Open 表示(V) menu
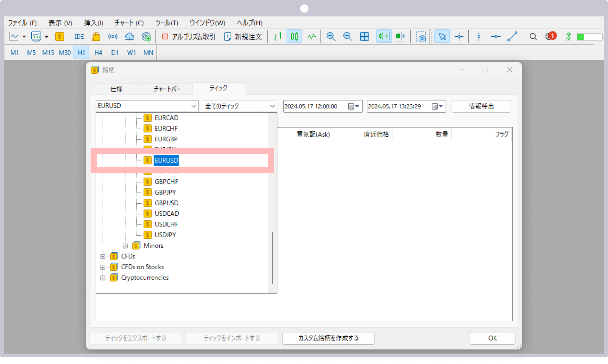This screenshot has width=608, height=364. 60,23
